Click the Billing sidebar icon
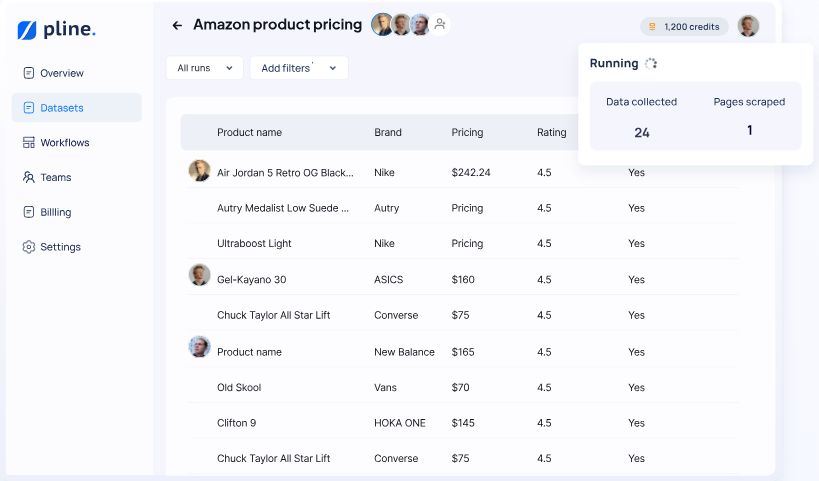The image size is (819, 481). click(29, 212)
